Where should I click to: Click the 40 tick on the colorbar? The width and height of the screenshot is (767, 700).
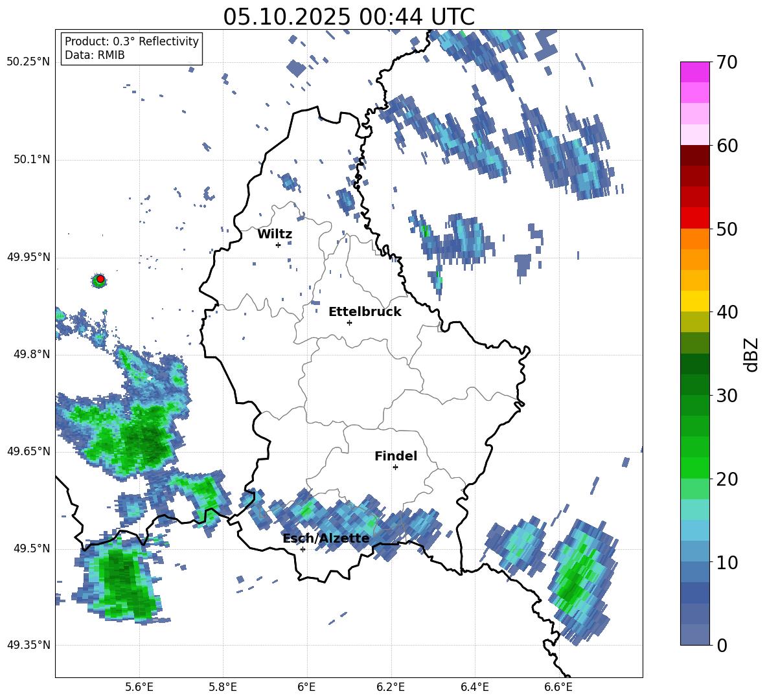[x=727, y=312]
